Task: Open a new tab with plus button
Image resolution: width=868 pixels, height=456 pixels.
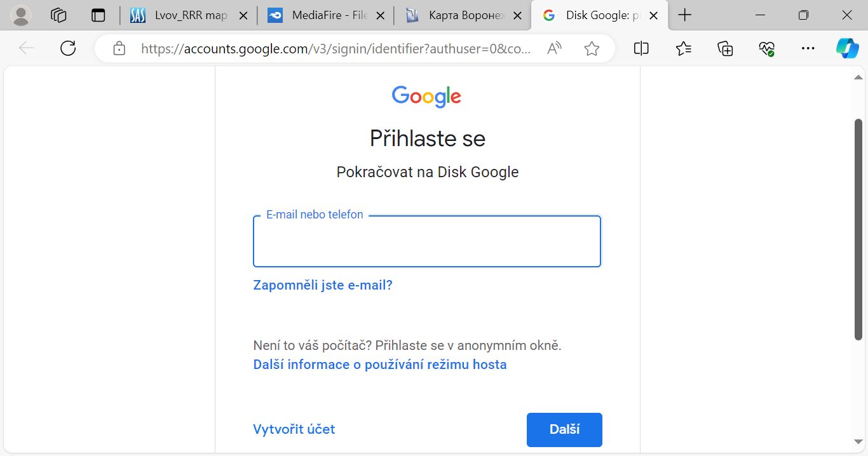Action: (x=685, y=15)
